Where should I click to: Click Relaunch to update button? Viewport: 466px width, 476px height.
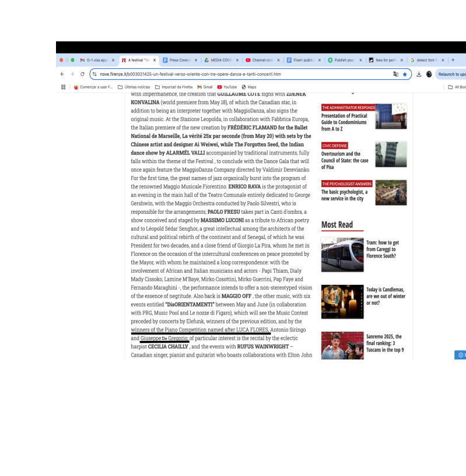pos(451,74)
